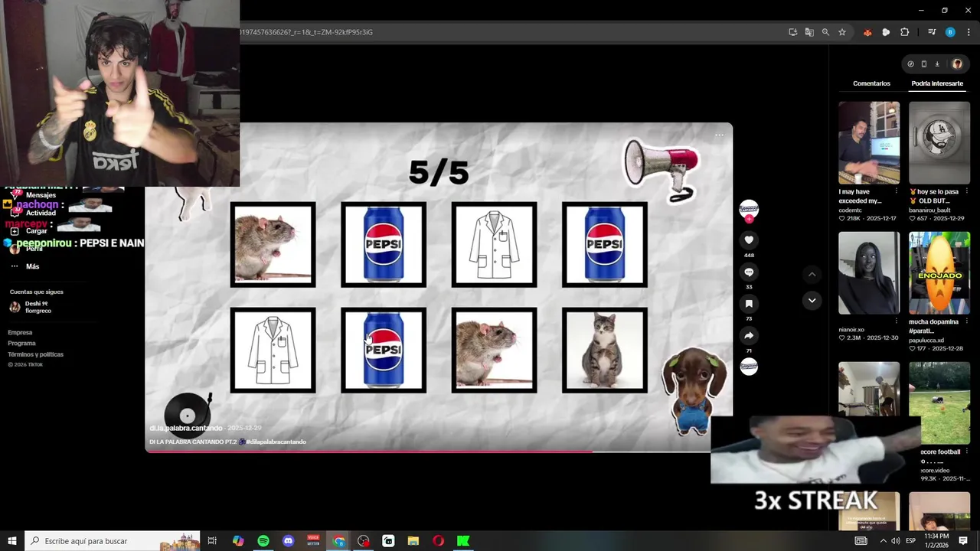Screen dimensions: 980x551
Task: Open Spotify from the taskbar
Action: click(x=263, y=541)
